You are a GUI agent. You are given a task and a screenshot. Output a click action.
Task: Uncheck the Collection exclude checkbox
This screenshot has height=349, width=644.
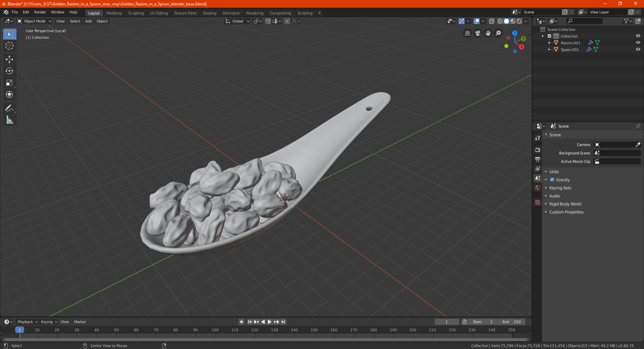[x=549, y=36]
